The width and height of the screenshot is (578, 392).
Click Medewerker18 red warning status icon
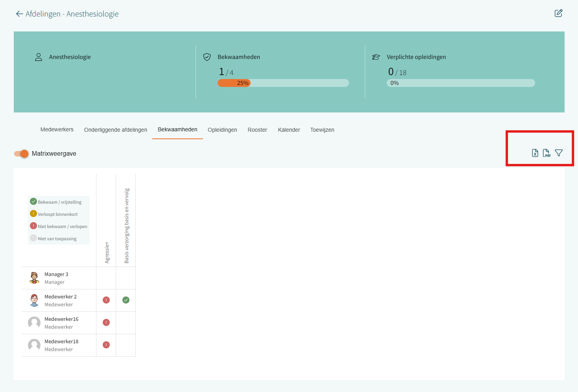tap(106, 345)
